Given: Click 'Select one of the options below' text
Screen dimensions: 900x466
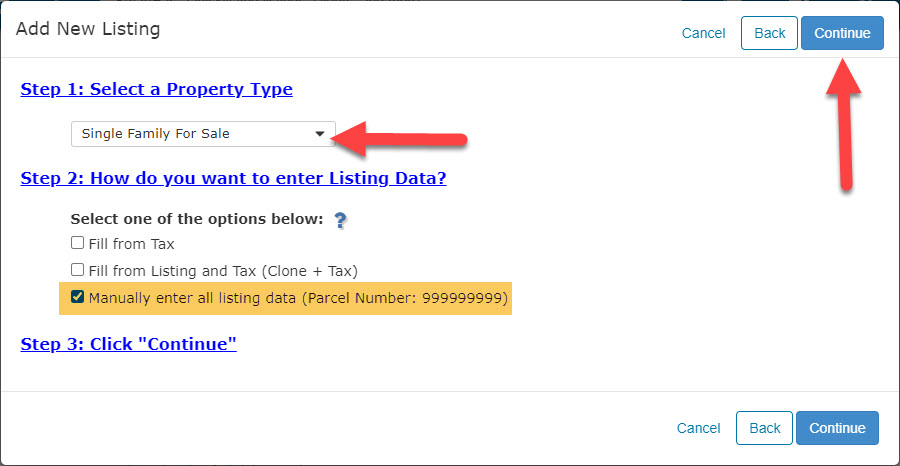Looking at the screenshot, I should (197, 219).
